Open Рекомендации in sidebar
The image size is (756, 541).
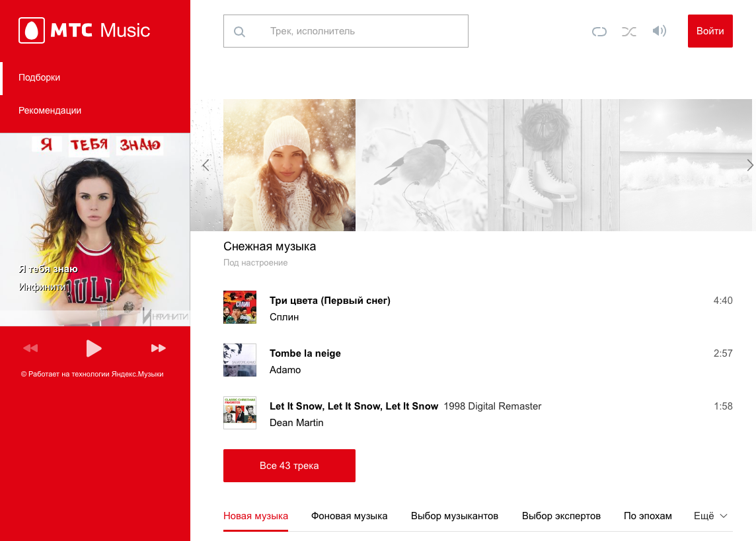click(x=50, y=110)
